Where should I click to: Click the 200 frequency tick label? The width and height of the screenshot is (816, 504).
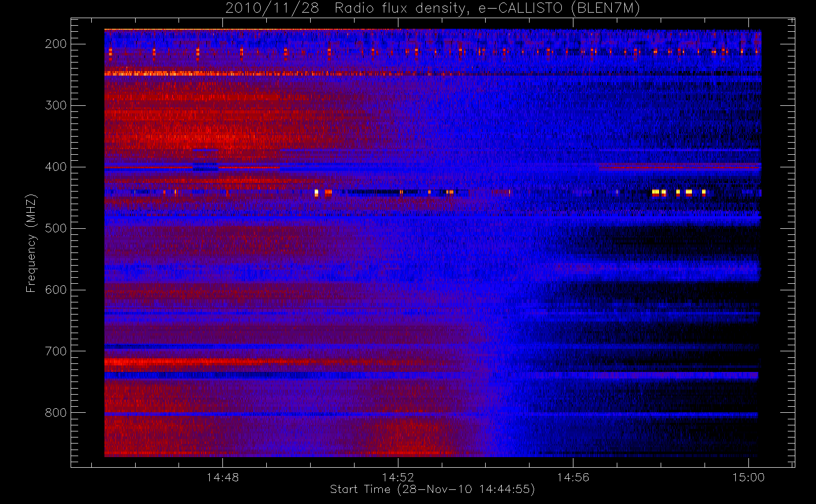click(55, 44)
